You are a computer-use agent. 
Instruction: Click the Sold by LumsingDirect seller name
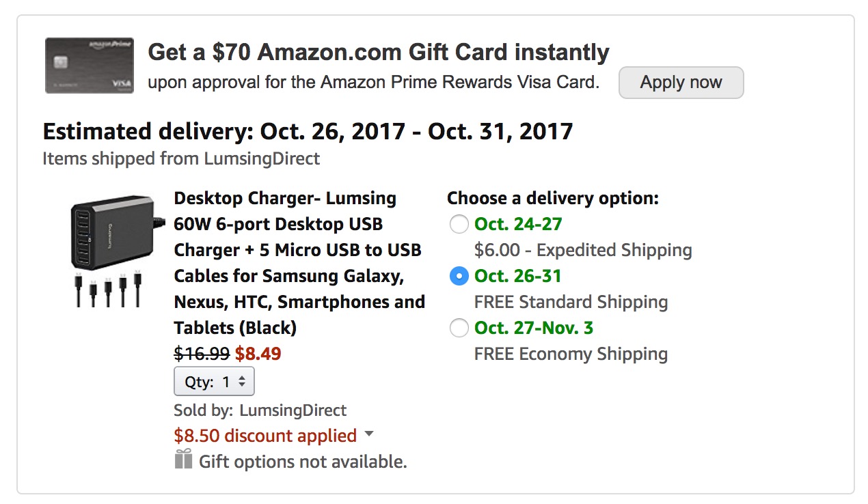click(x=293, y=410)
